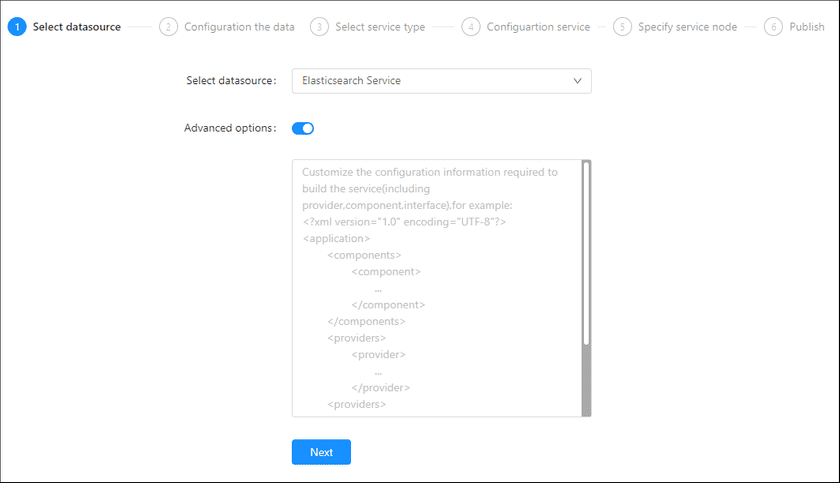Turn off Advanced options toggle
Viewport: 840px width, 483px height.
303,129
